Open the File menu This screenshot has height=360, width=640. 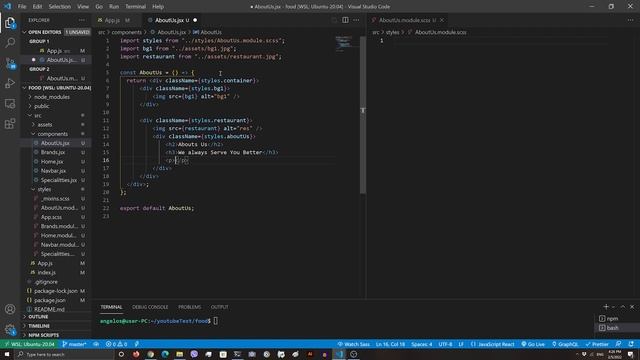pyautogui.click(x=22, y=7)
